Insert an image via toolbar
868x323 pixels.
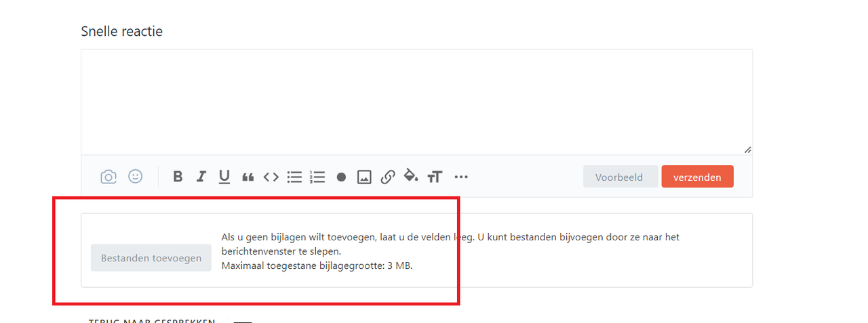point(364,177)
